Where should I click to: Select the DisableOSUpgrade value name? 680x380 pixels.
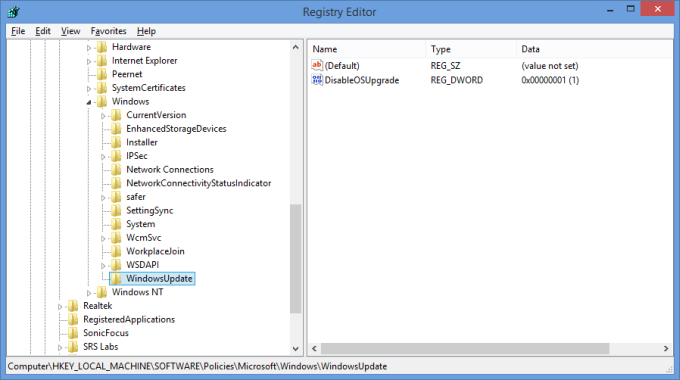(362, 80)
